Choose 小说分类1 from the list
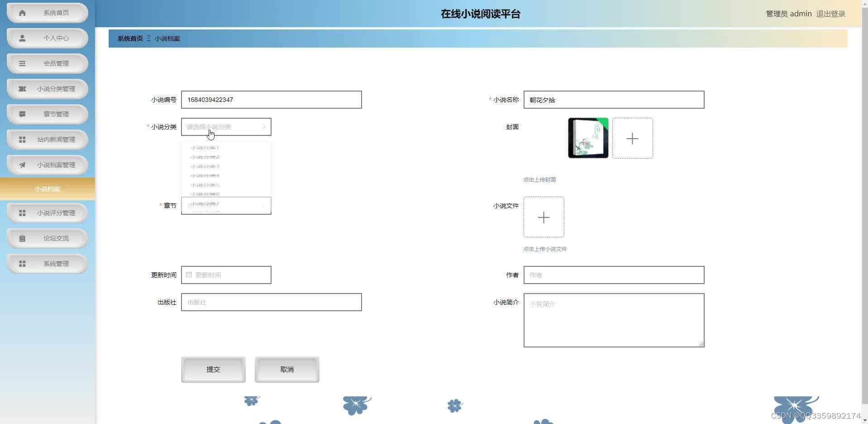 tap(226, 148)
